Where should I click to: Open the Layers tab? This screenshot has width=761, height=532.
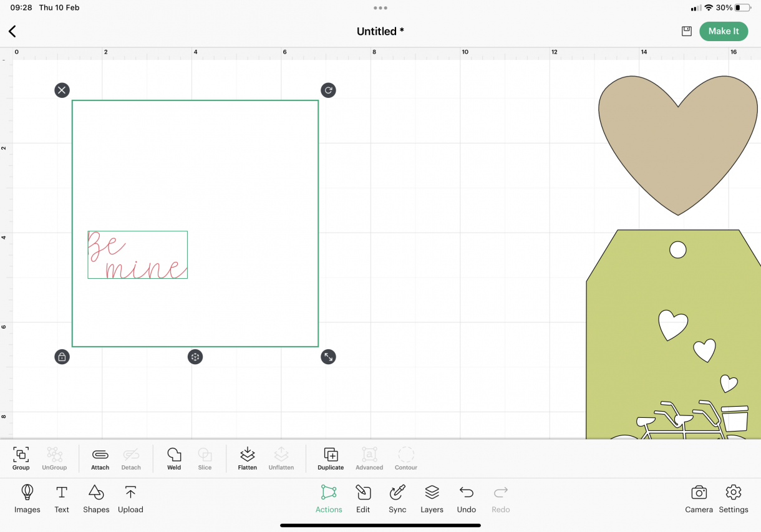coord(432,499)
